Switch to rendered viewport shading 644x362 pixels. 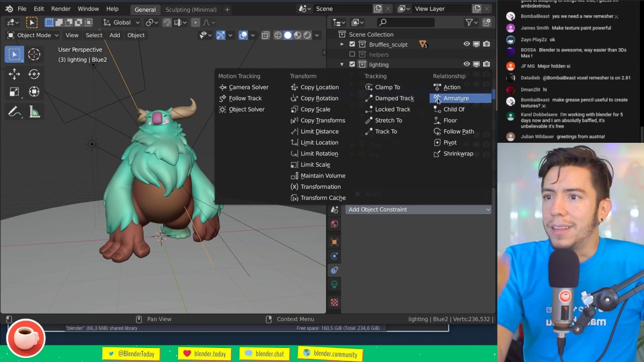tap(307, 35)
